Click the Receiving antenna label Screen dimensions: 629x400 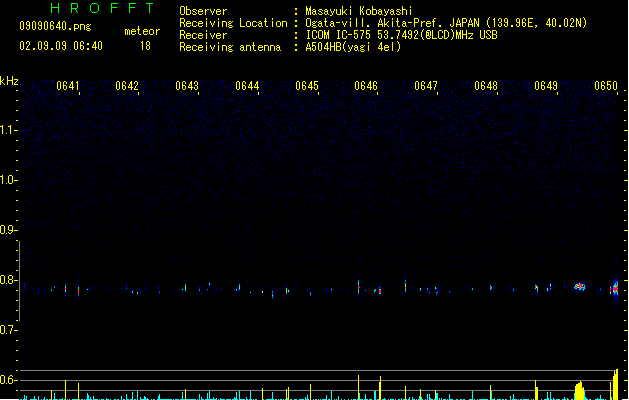point(230,47)
